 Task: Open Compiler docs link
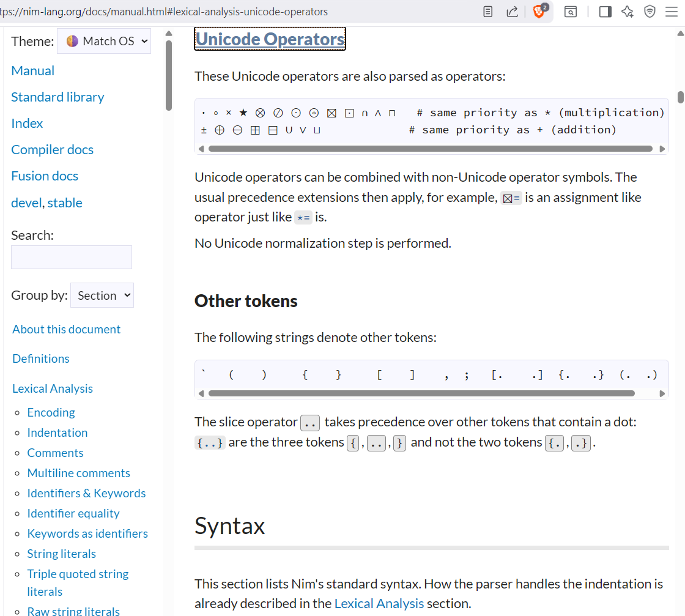coord(53,150)
